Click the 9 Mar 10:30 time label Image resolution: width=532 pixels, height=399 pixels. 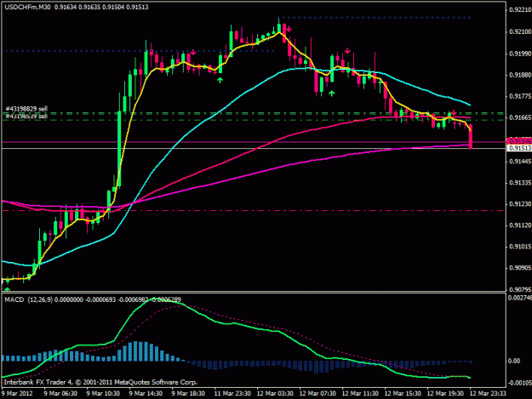pyautogui.click(x=103, y=393)
